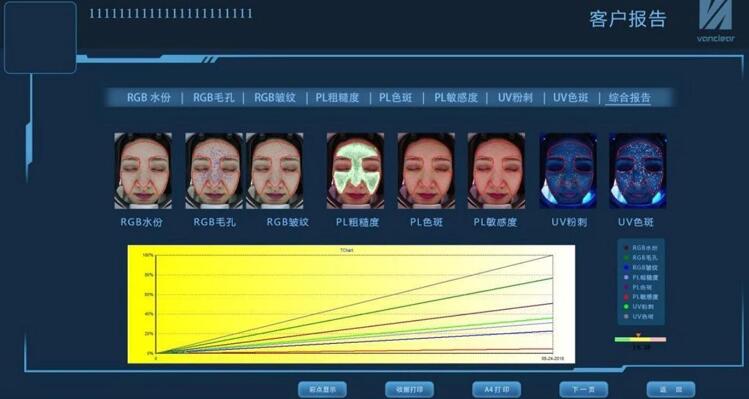Screen dimensions: 749x399
Task: Click the vonclear logo icon
Action: point(715,14)
